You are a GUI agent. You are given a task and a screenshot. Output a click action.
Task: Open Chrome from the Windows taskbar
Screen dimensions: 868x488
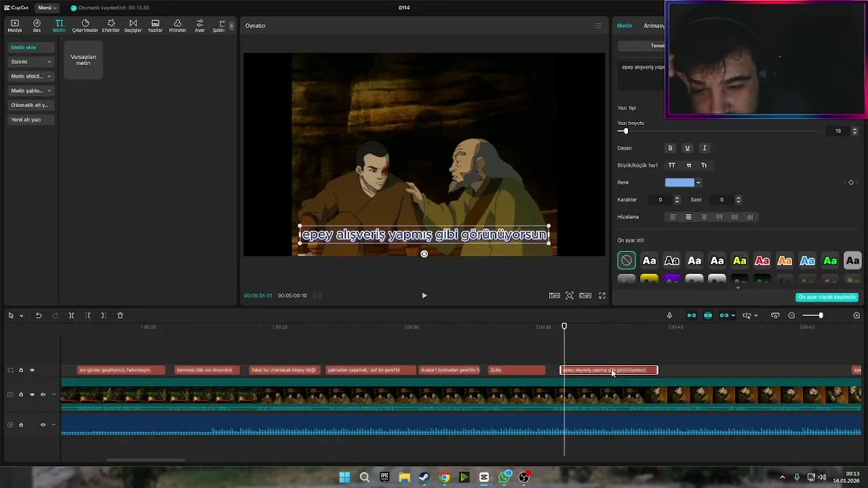click(444, 477)
